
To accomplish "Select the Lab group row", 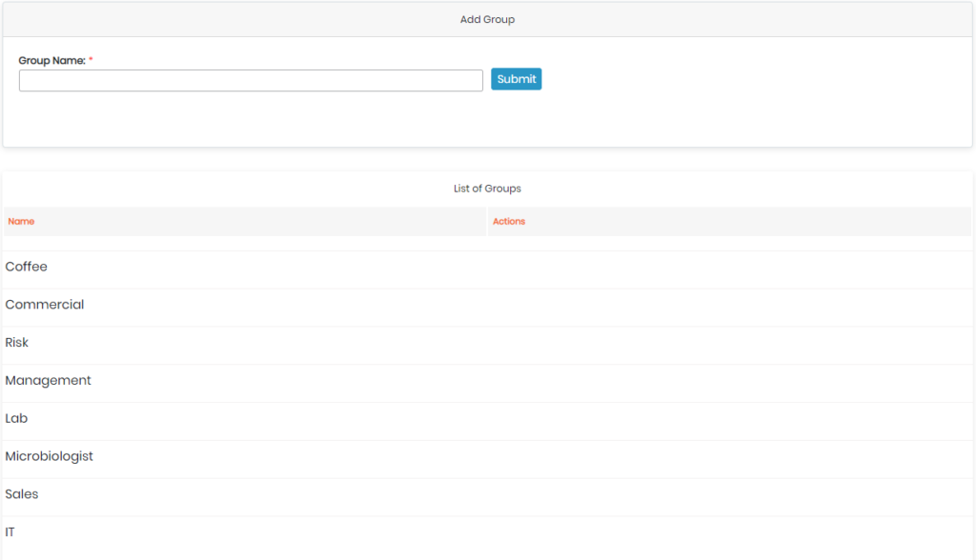I will [487, 421].
